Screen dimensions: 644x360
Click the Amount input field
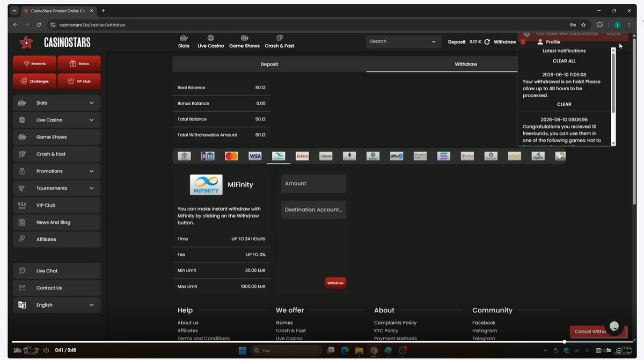coord(313,183)
